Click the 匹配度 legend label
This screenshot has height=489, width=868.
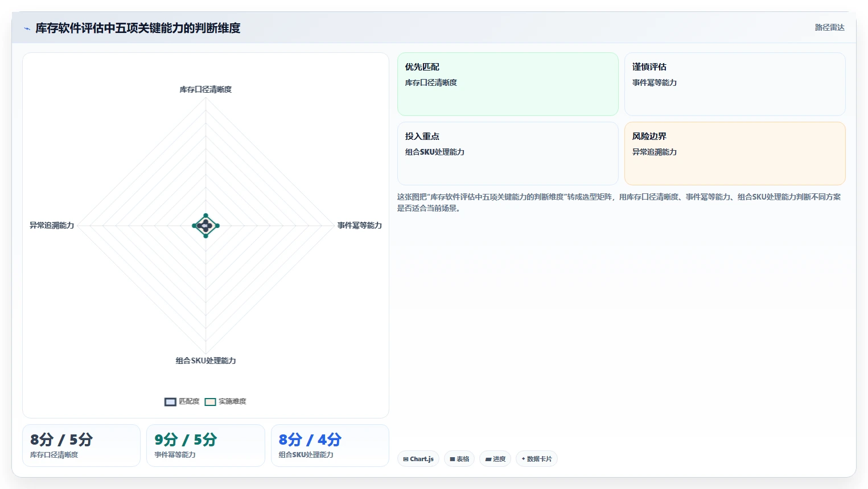pyautogui.click(x=189, y=401)
